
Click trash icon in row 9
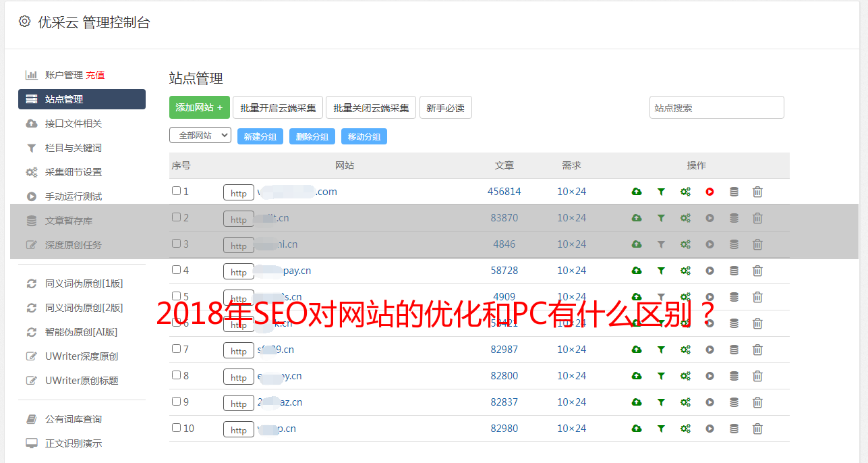757,402
